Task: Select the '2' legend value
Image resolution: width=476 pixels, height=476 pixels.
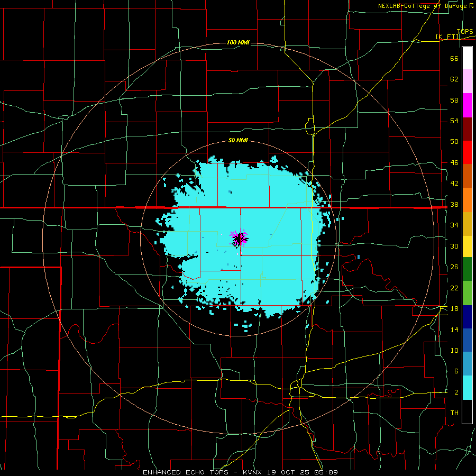Action: 456,392
